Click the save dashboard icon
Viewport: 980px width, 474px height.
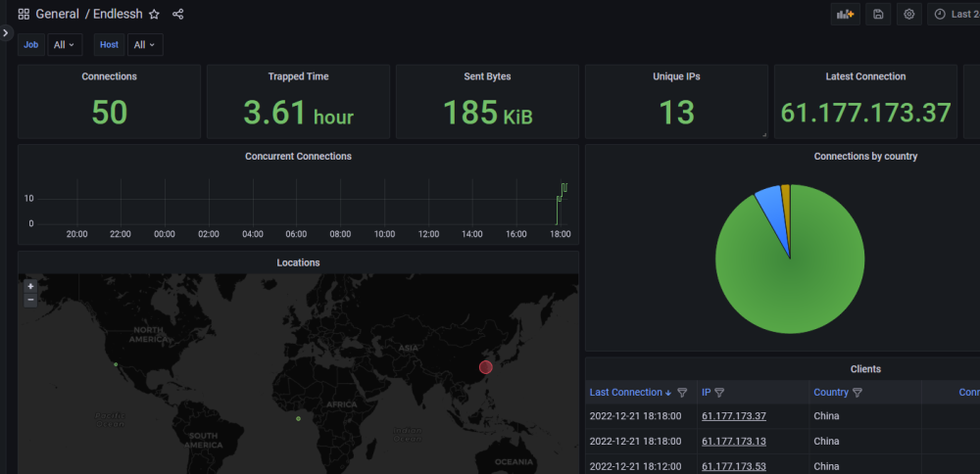pos(878,15)
